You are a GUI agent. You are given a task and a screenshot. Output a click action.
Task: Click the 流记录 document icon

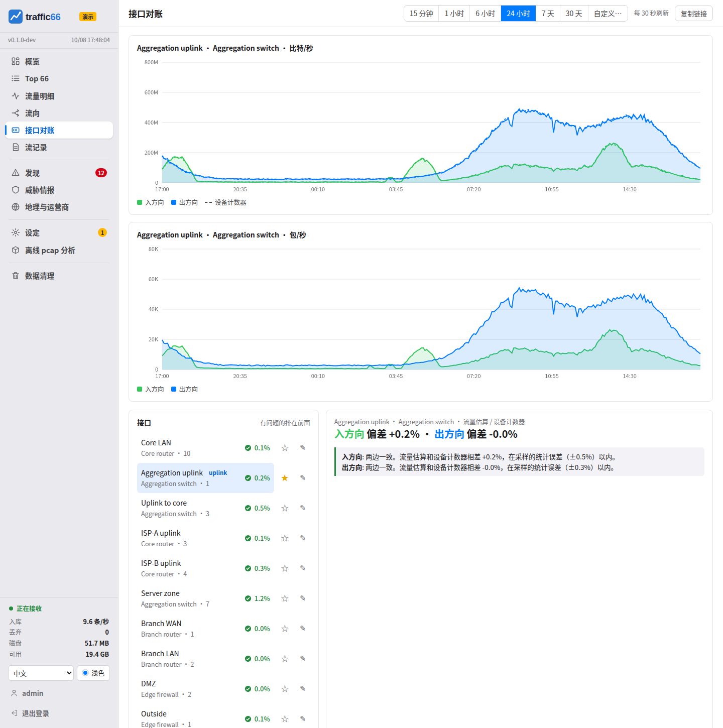pyautogui.click(x=16, y=148)
